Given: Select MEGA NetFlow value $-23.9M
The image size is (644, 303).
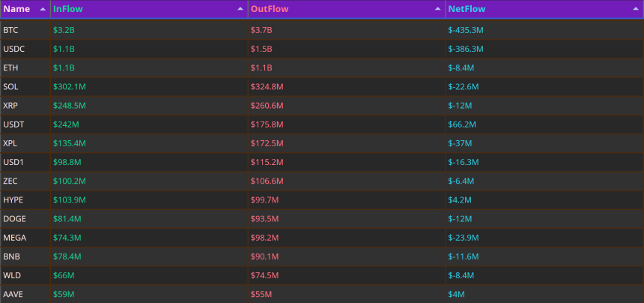Looking at the screenshot, I should point(464,238).
